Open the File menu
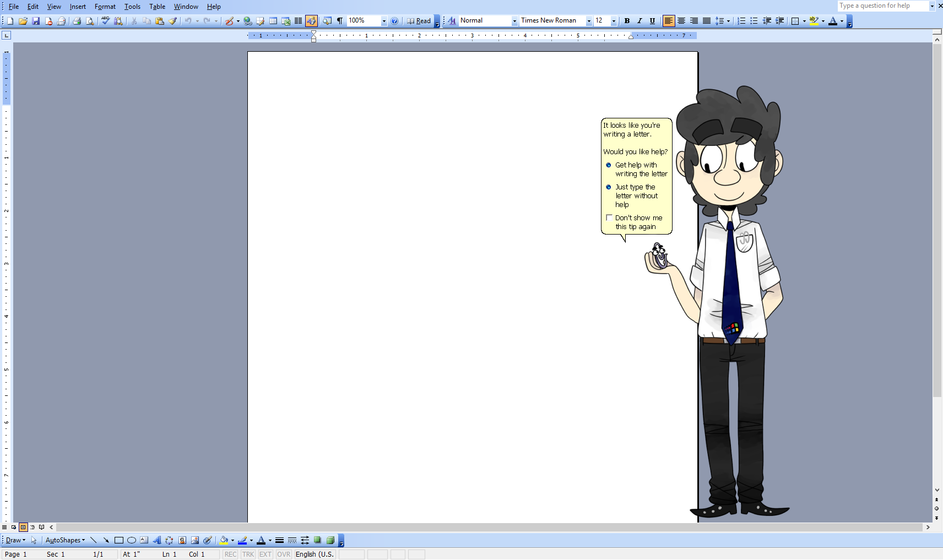943x560 pixels. click(x=14, y=7)
